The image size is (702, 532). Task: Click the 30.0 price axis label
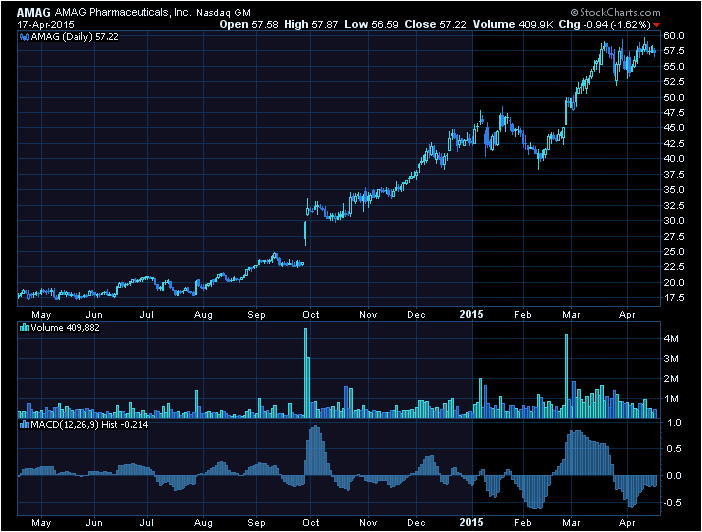[673, 221]
